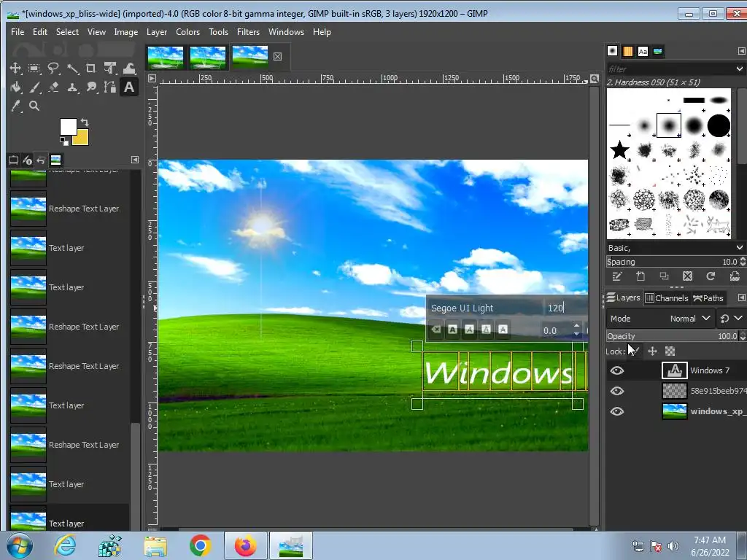Select the Crop tool

tap(91, 68)
